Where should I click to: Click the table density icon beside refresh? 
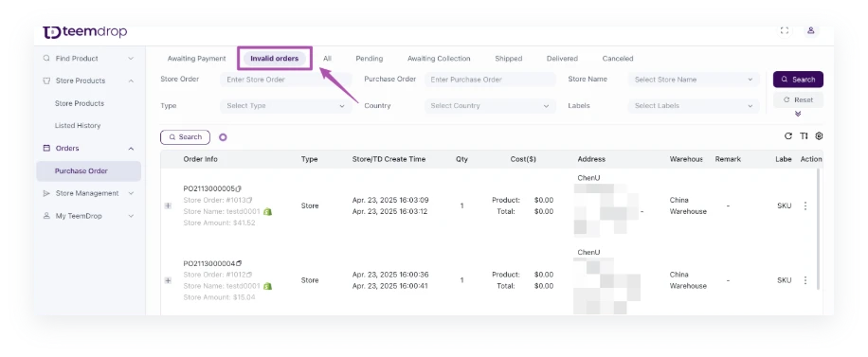(804, 136)
